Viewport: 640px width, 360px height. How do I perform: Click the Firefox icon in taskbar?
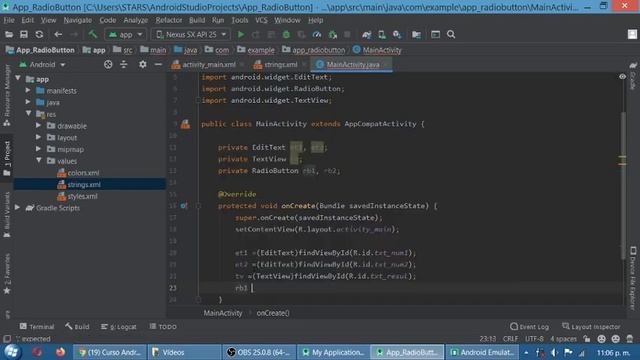coord(60,352)
